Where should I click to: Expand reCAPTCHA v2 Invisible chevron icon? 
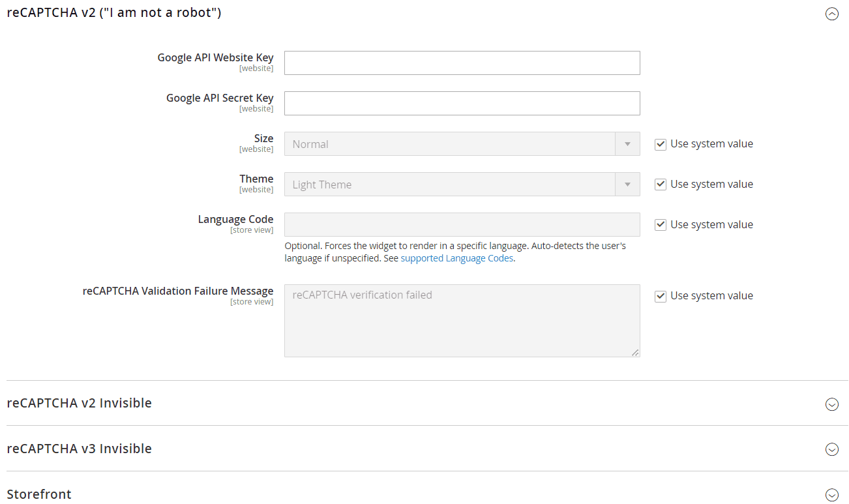coord(831,404)
